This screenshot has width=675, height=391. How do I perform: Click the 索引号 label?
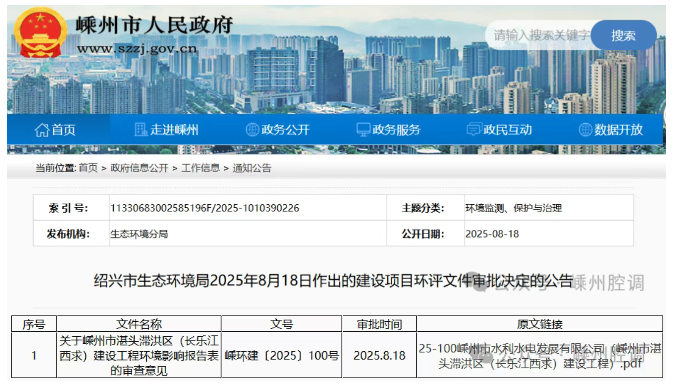(68, 208)
